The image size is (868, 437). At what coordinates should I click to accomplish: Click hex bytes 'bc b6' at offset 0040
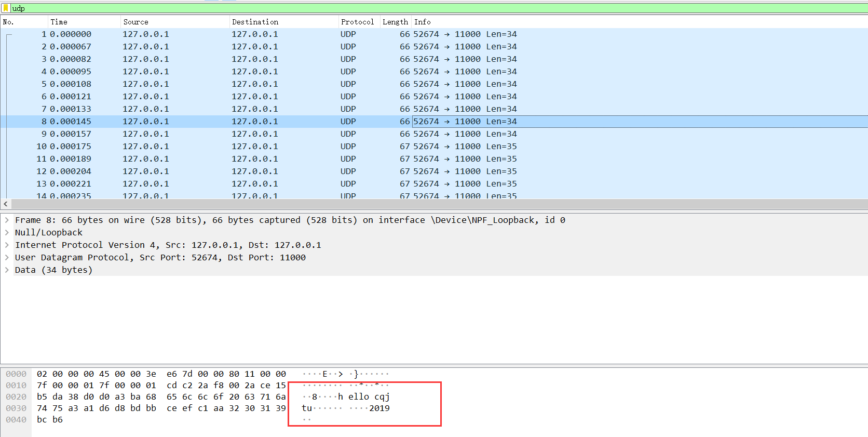50,420
